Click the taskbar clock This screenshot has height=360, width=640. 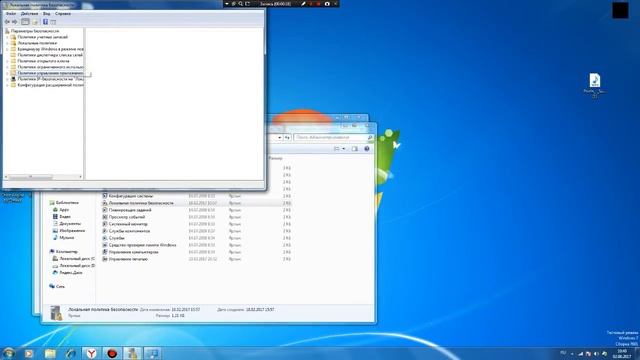622,353
